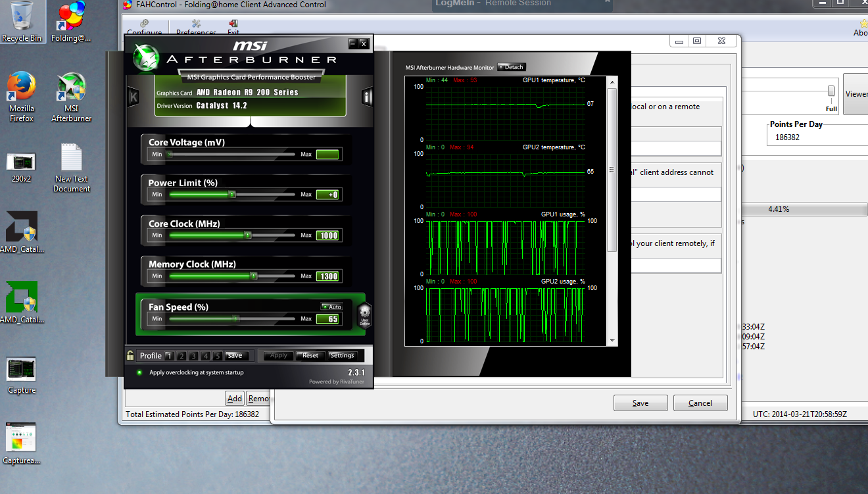Click the Configure toolbar icon in FAHControl

144,28
